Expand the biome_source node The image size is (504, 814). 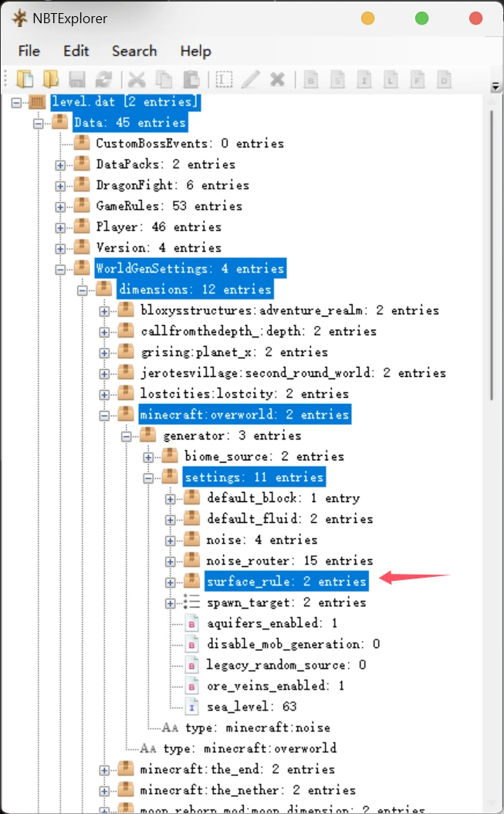tap(148, 457)
